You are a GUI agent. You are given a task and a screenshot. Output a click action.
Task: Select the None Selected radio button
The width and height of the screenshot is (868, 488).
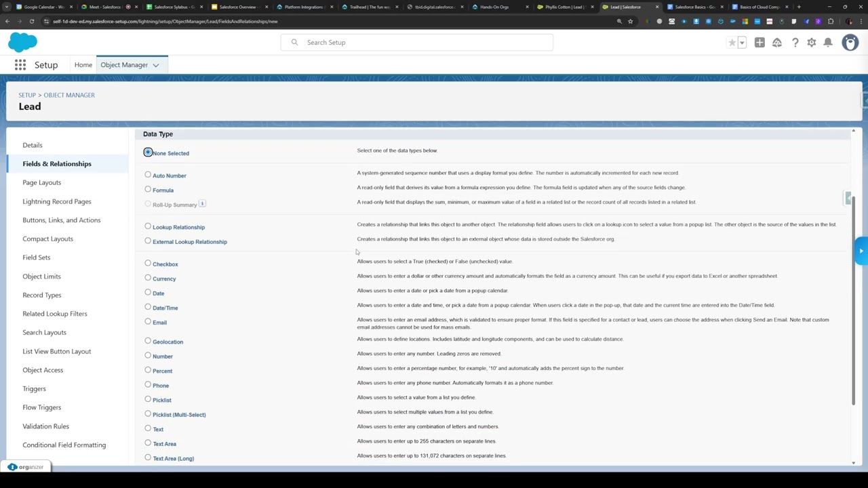[148, 152]
